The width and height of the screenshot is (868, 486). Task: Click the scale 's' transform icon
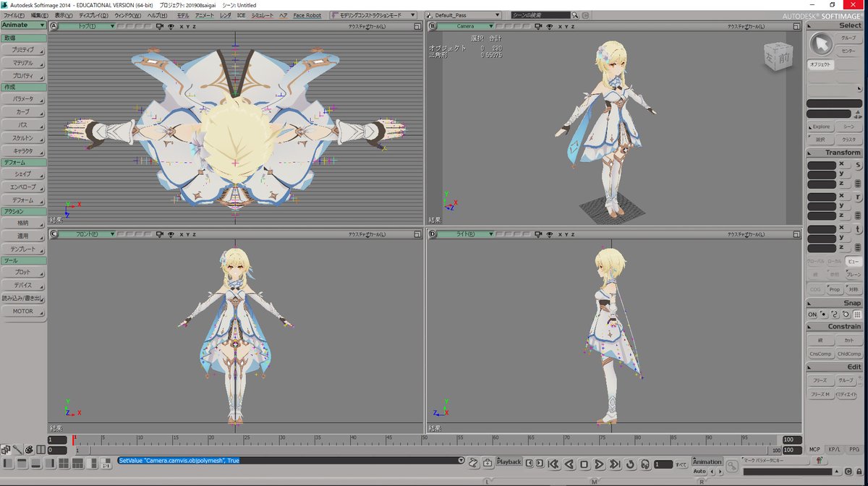(858, 166)
